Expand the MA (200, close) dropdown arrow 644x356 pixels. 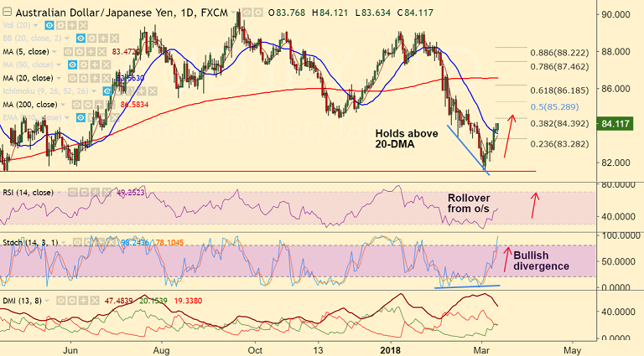[x=63, y=105]
